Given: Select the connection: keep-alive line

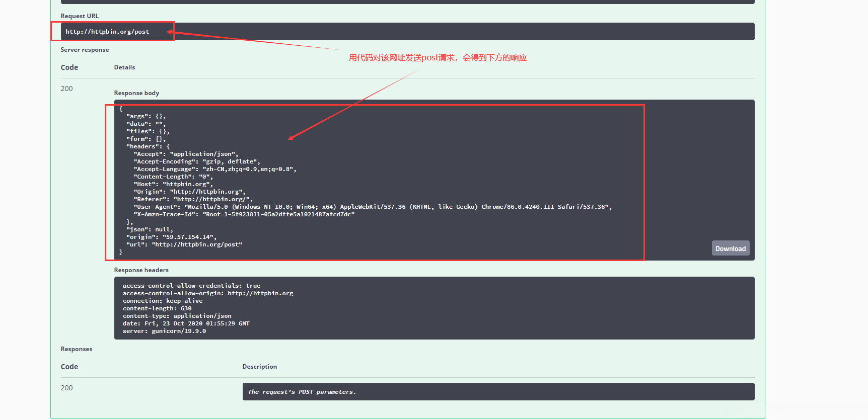Looking at the screenshot, I should [163, 301].
